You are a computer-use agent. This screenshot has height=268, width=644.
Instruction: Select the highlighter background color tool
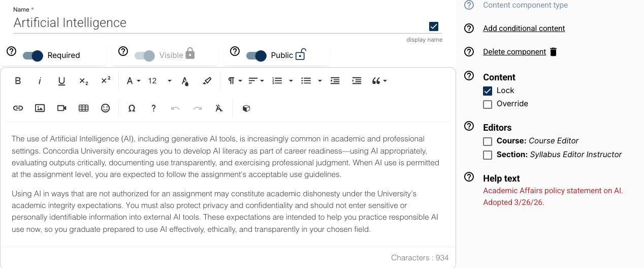[x=207, y=81]
